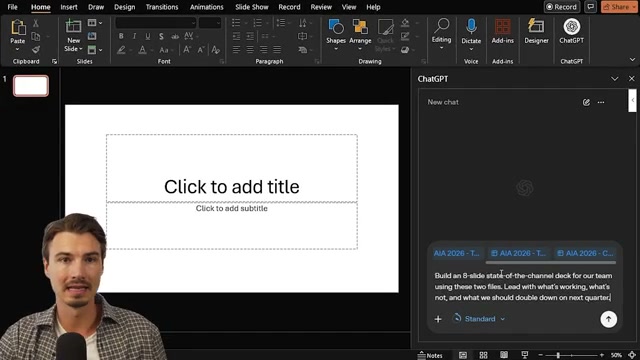
Task: Open the ChatGPT pane more options (three dots)
Action: pos(601,102)
